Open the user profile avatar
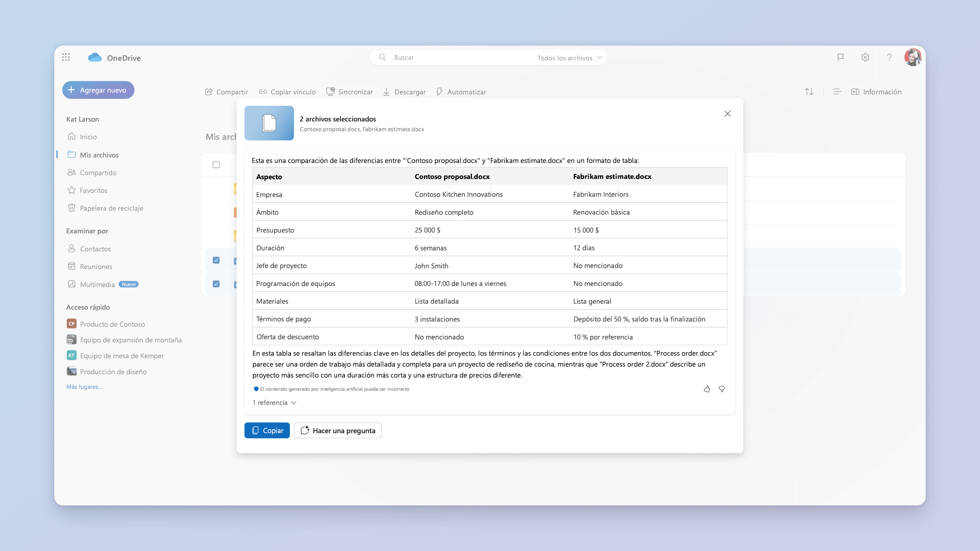The width and height of the screenshot is (980, 551). click(x=913, y=58)
